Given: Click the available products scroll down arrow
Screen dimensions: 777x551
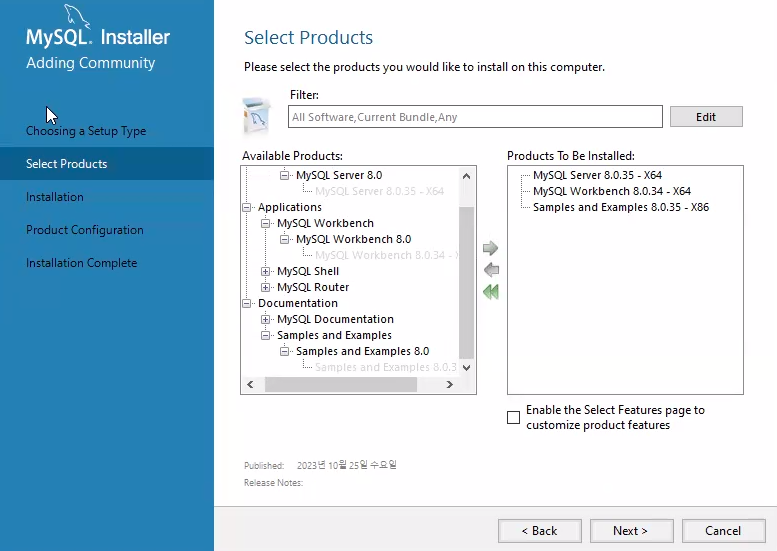Looking at the screenshot, I should [x=466, y=368].
